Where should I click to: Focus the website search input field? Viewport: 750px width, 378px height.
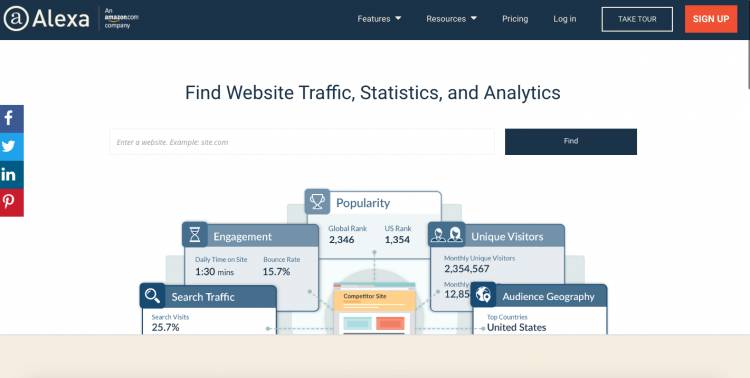click(x=302, y=142)
